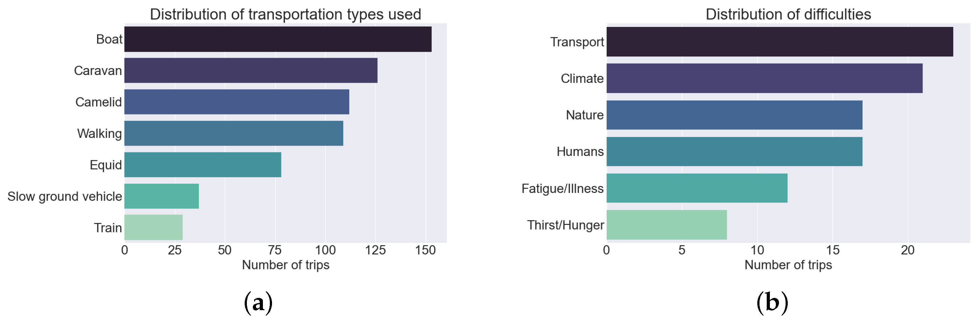The width and height of the screenshot is (980, 323).
Task: Click the Humans bar
Action: (734, 151)
